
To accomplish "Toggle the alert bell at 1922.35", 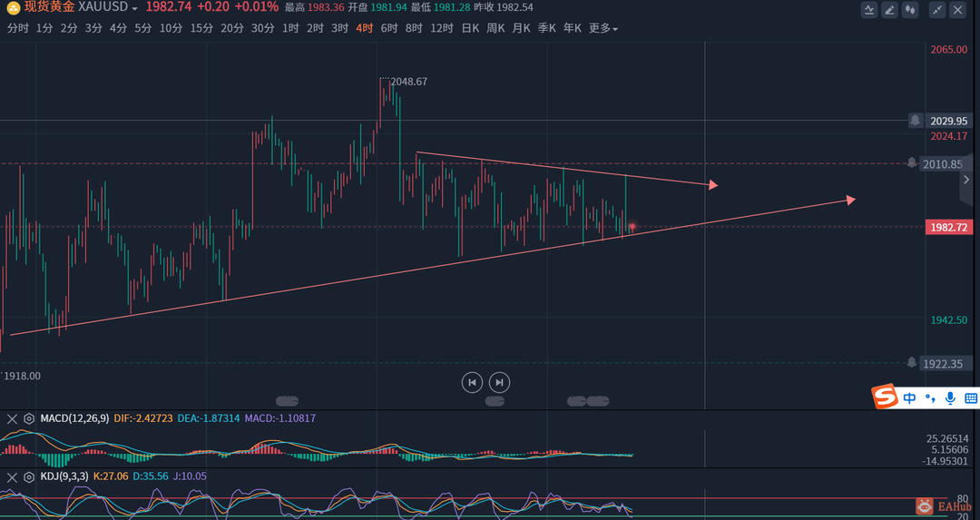I will click(x=912, y=362).
